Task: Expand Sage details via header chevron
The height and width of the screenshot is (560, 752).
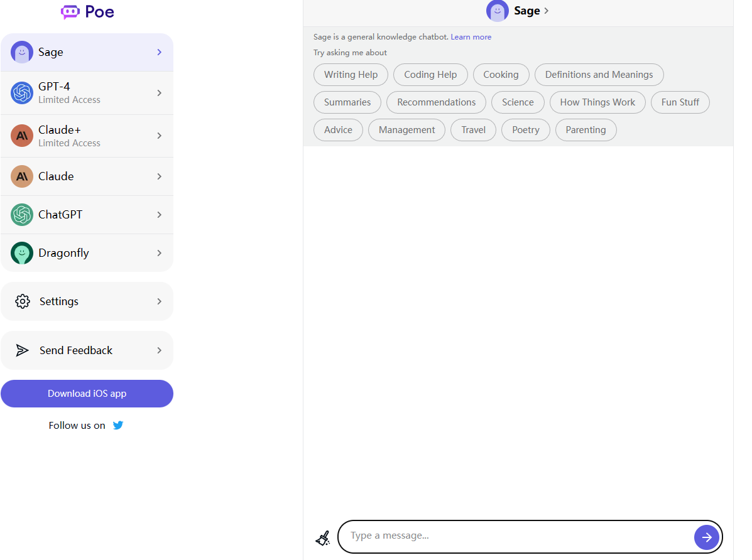Action: [x=547, y=11]
